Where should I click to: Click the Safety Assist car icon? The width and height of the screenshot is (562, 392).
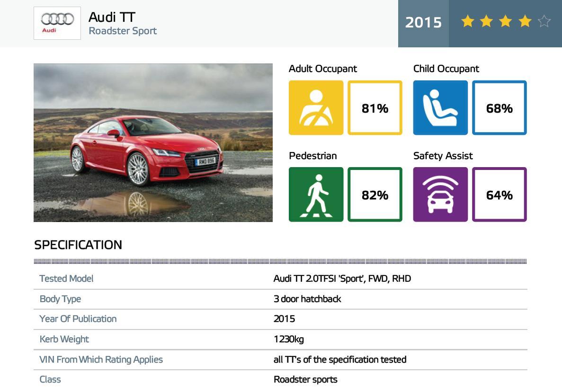440,195
